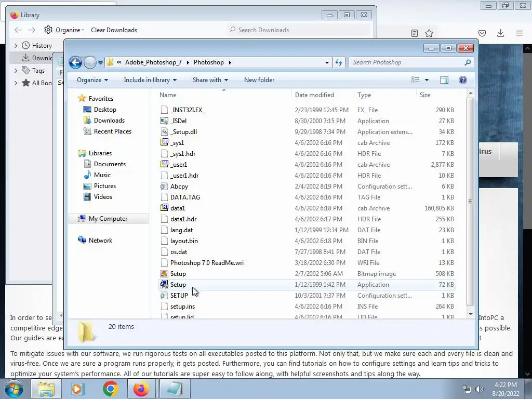
Task: Select file os.dat
Action: tap(179, 252)
